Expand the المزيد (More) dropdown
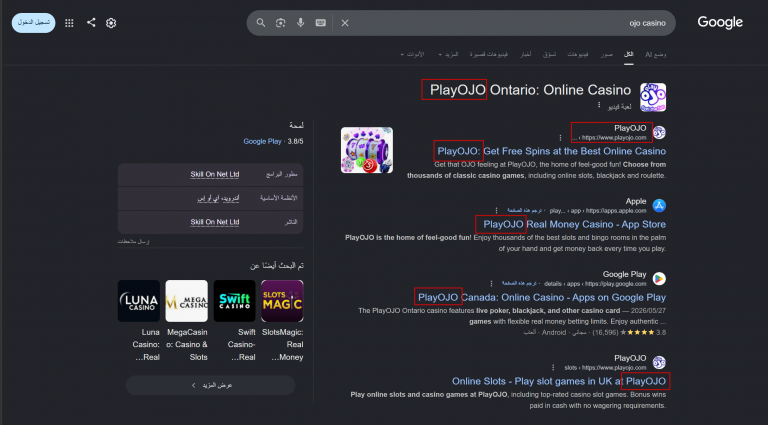The height and width of the screenshot is (425, 768). click(x=448, y=54)
